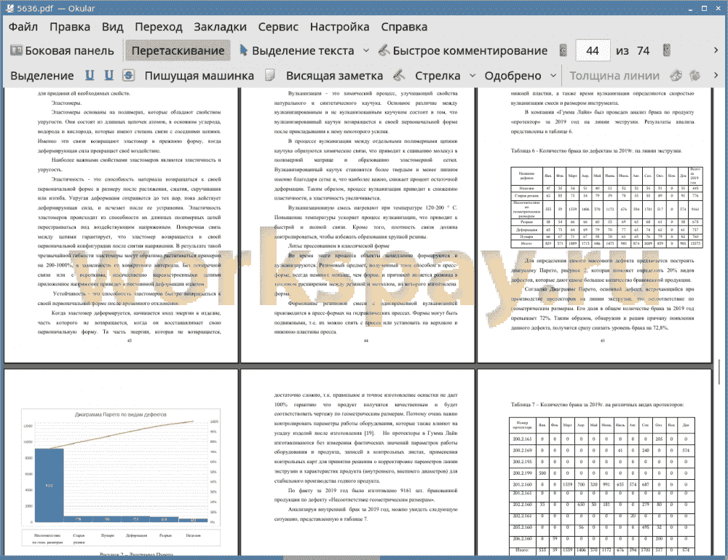This screenshot has width=728, height=560.
Task: Click the freehand line icon before Стрелка
Action: coord(399,75)
